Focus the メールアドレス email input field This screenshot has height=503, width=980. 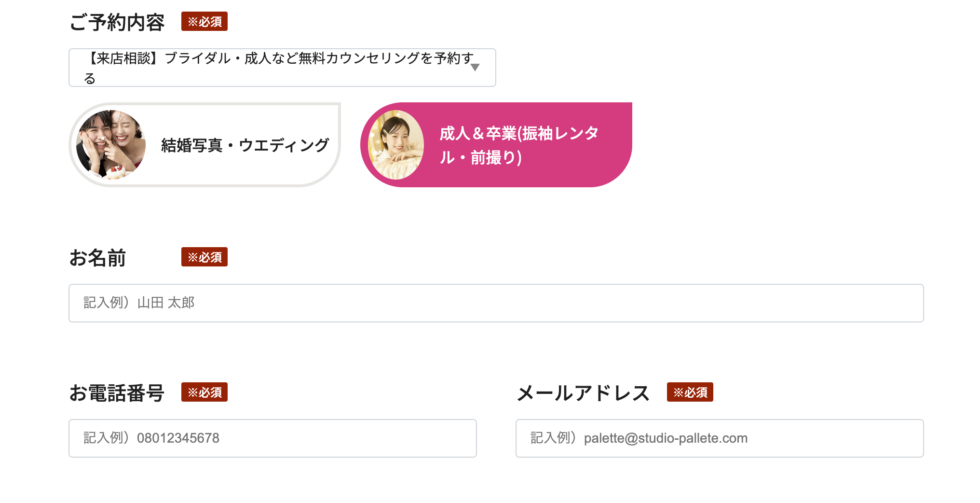click(719, 438)
